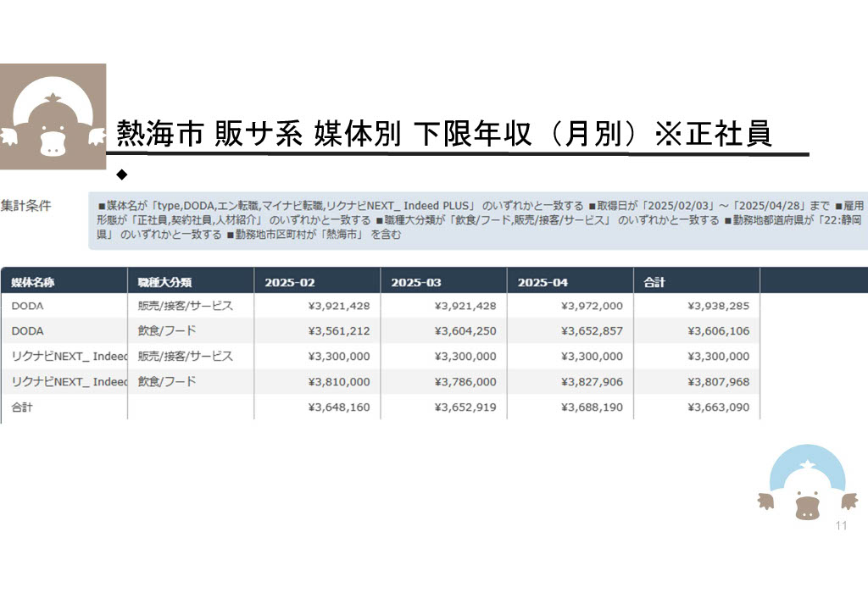The height and width of the screenshot is (615, 868).
Task: Click the brown platypus logo image
Action: click(x=53, y=116)
